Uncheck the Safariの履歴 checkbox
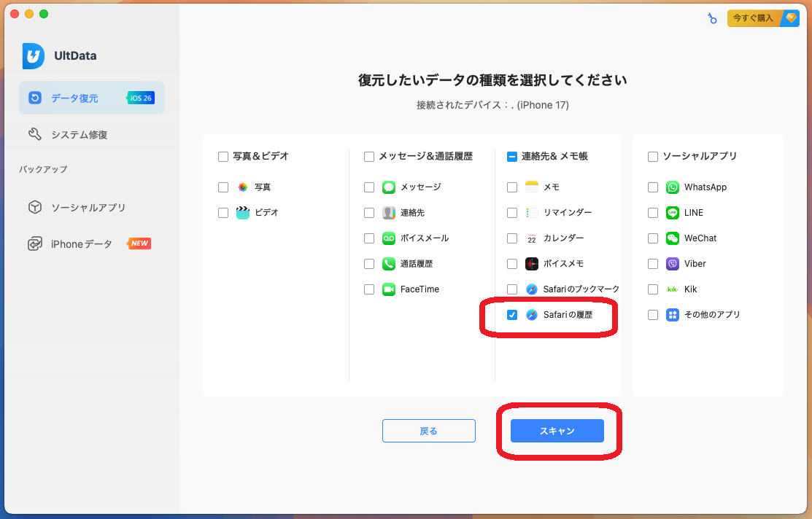 coord(512,315)
